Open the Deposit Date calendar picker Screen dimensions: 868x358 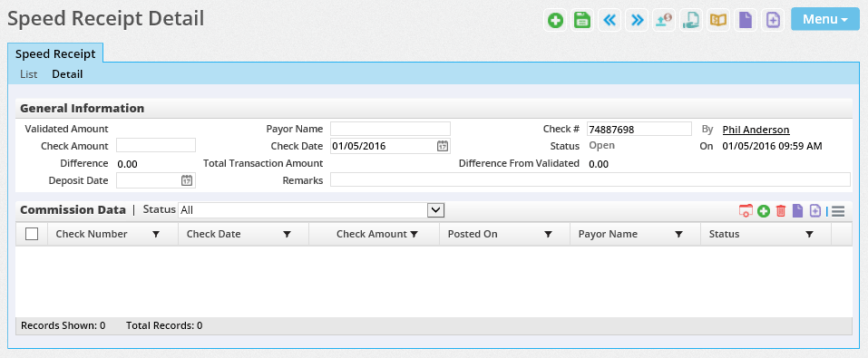[187, 179]
